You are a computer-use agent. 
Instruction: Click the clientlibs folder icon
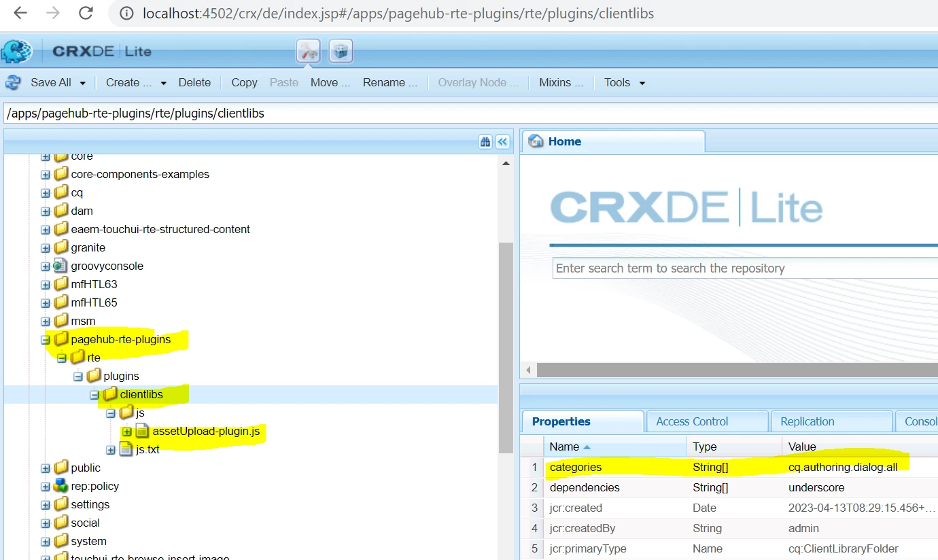110,394
